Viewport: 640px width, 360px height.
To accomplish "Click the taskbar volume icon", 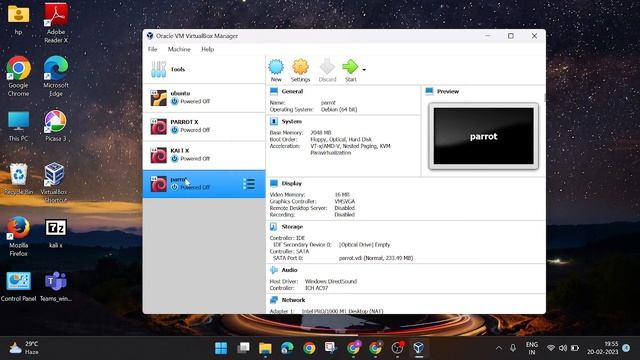I will [563, 348].
